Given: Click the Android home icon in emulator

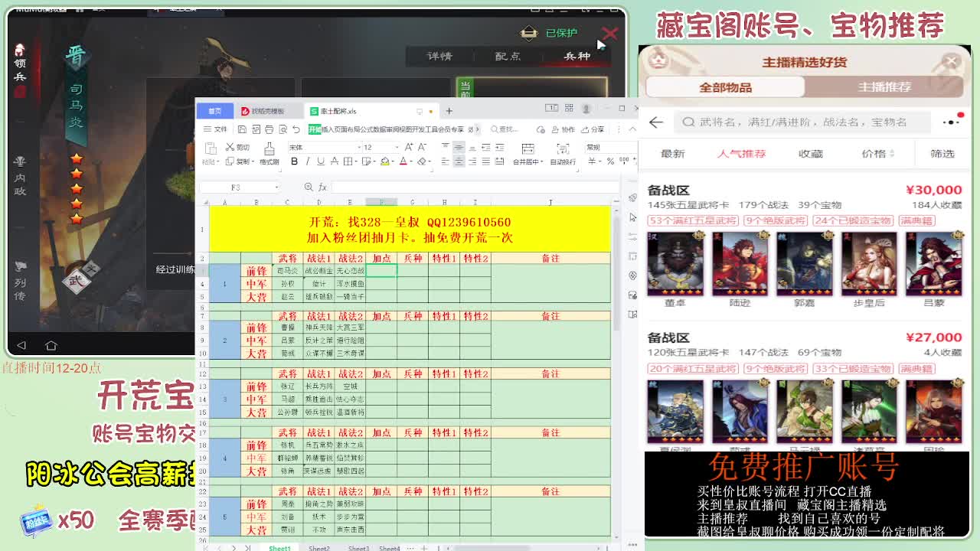Looking at the screenshot, I should coord(51,345).
